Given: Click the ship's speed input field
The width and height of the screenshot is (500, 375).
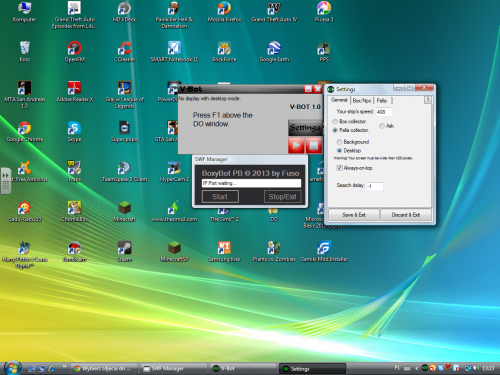Looking at the screenshot, I should coord(384,112).
